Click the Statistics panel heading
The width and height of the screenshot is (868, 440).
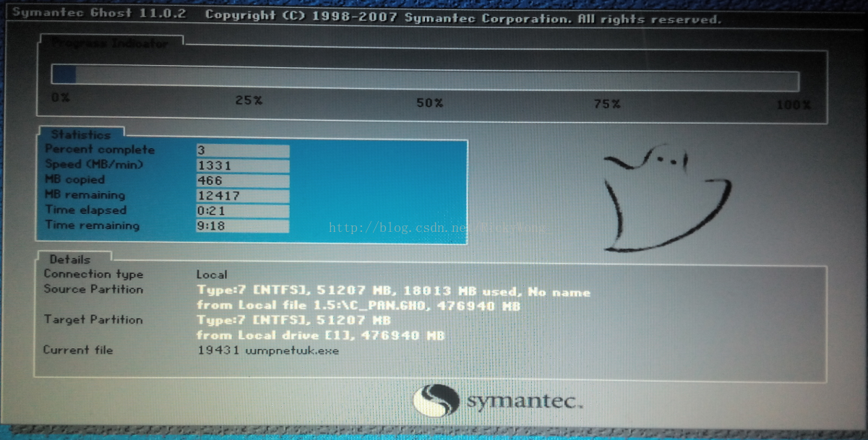[x=80, y=134]
